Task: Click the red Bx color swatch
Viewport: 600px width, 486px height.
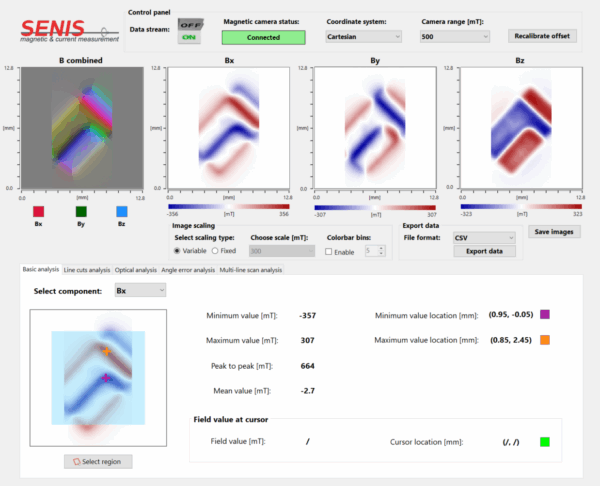Action: click(x=39, y=211)
